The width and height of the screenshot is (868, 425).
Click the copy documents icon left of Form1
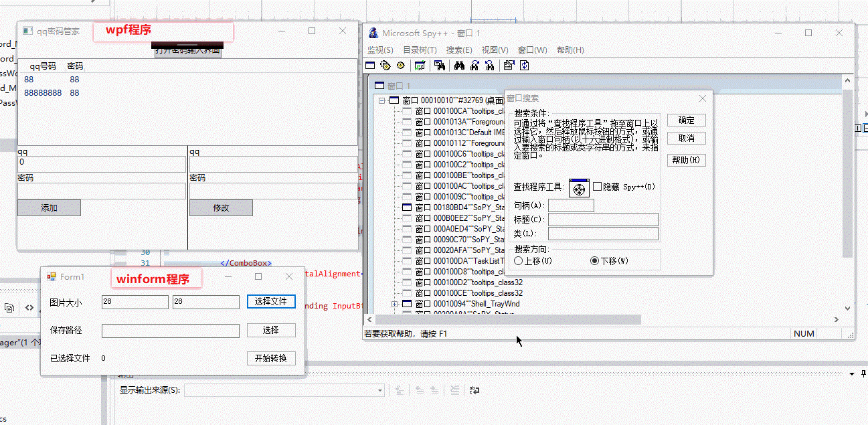tap(9, 308)
